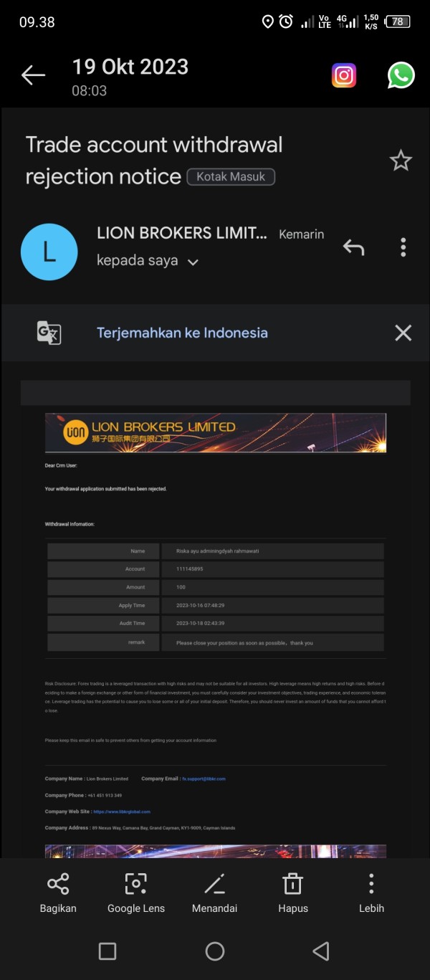Select audit time 2023-10-18 02:43:39

point(200,624)
